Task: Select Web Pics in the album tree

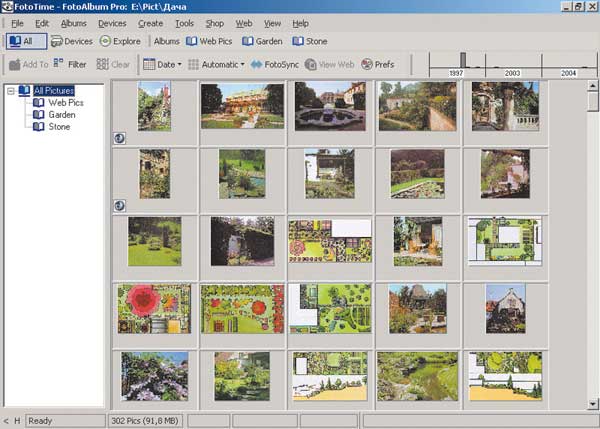Action: click(66, 103)
